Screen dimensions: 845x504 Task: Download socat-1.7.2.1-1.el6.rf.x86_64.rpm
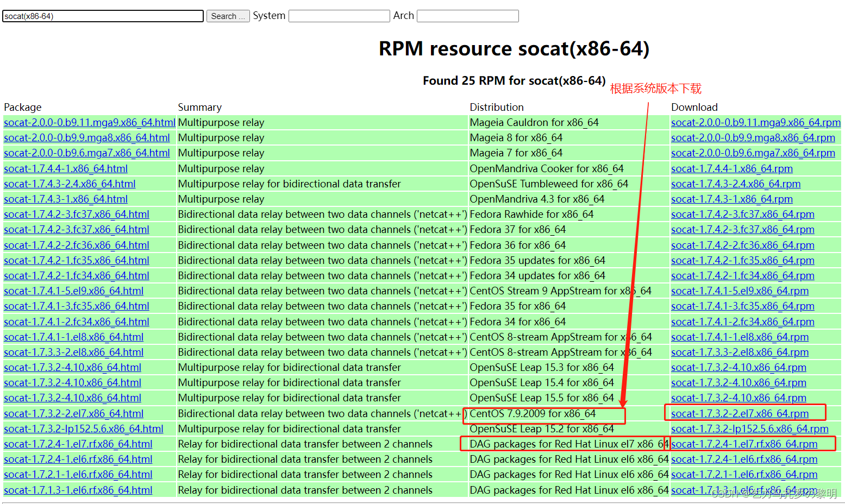pyautogui.click(x=744, y=475)
